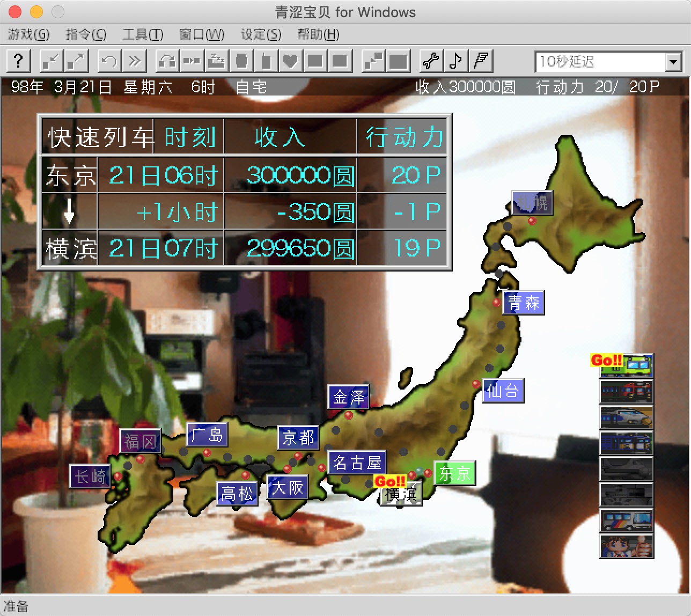
Task: Click the travel route arc toolbar icon
Action: 167,61
